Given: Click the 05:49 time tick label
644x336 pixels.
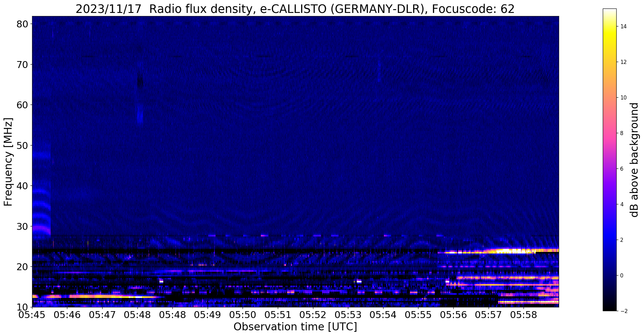Looking at the screenshot, I should [208, 315].
